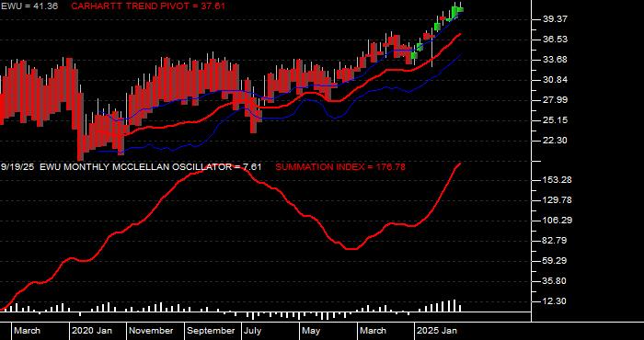The image size is (644, 340).
Task: Click the 82.79 summation axis value
Action: pos(554,241)
